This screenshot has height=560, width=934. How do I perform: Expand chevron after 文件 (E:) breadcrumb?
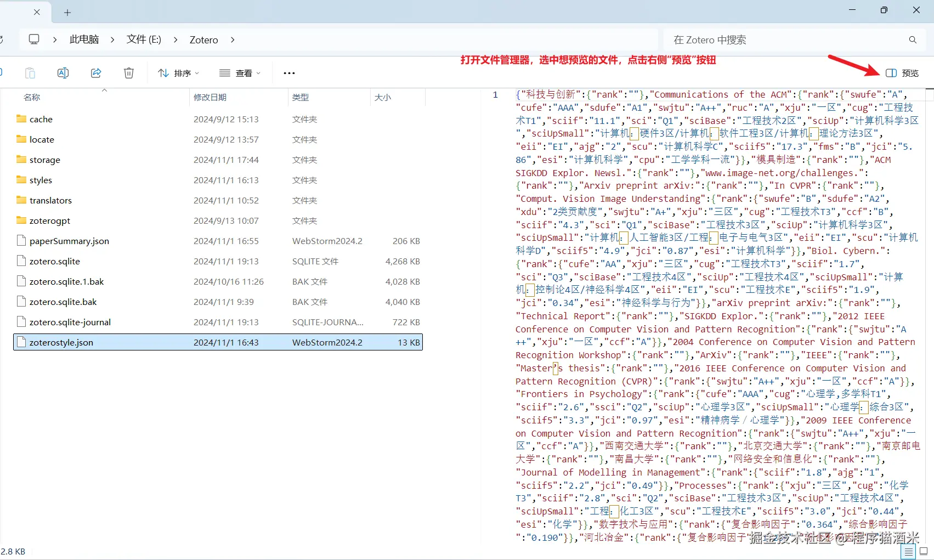[176, 39]
